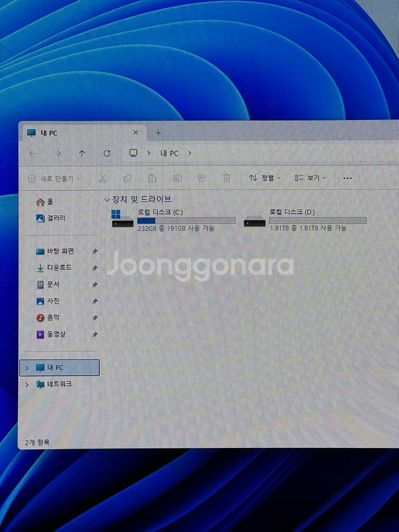Open the 새로 만들기 menu button
This screenshot has height=532, width=399.
tap(54, 179)
